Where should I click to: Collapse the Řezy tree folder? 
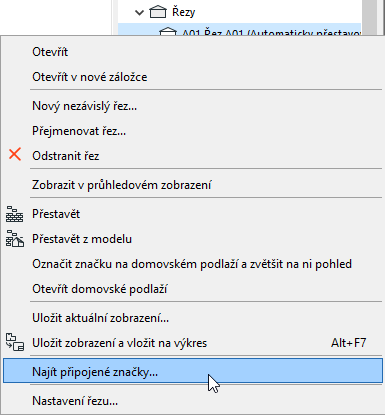tap(139, 13)
